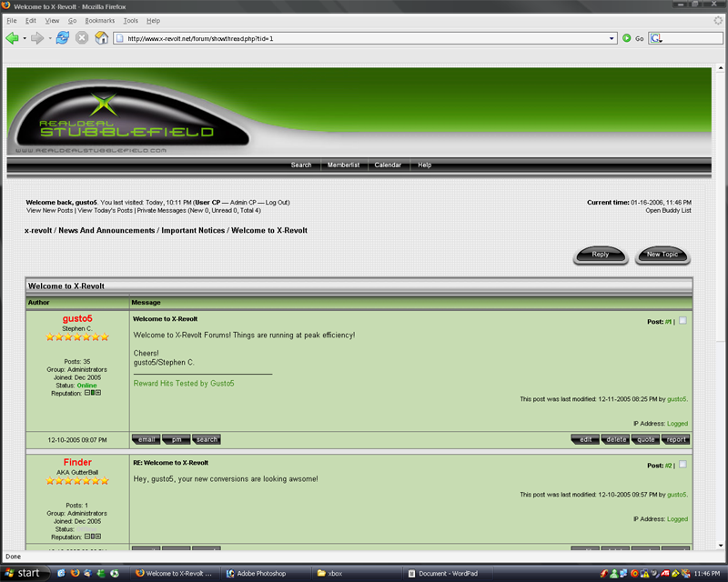728x582 pixels.
Task: Tick the checkbox for Post #2
Action: click(x=682, y=465)
